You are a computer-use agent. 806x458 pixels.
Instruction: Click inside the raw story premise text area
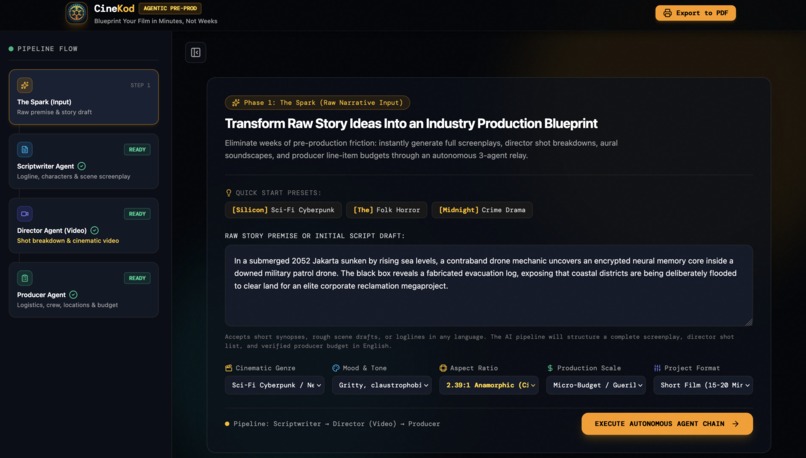click(489, 286)
